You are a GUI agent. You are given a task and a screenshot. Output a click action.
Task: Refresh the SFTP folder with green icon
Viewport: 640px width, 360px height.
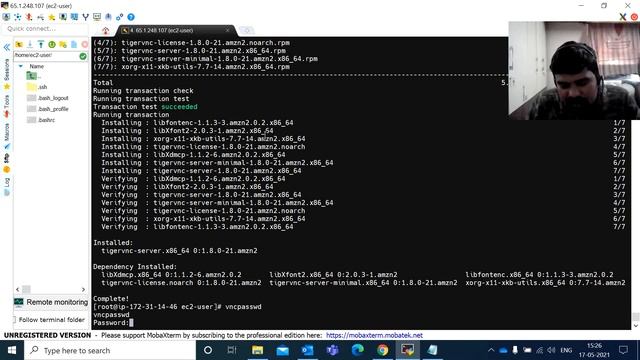pos(52,44)
